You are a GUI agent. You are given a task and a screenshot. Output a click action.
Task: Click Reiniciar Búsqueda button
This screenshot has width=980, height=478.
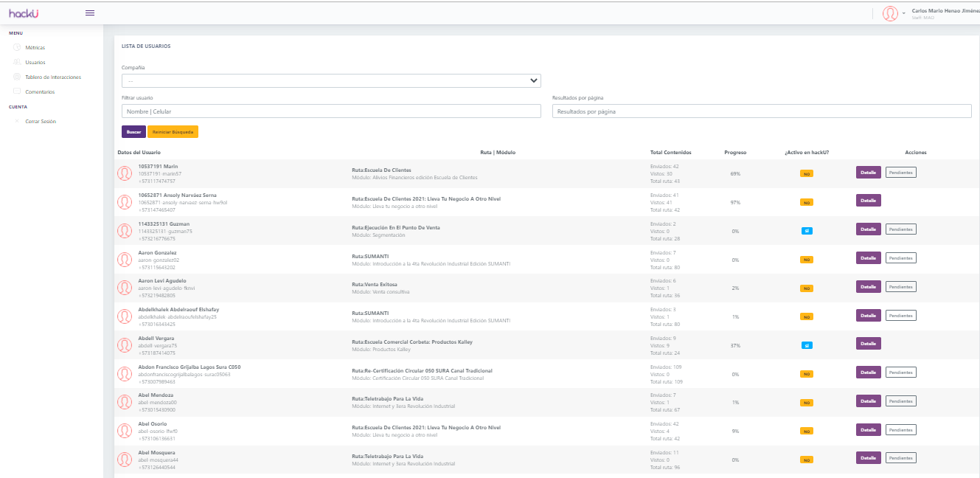tap(173, 131)
